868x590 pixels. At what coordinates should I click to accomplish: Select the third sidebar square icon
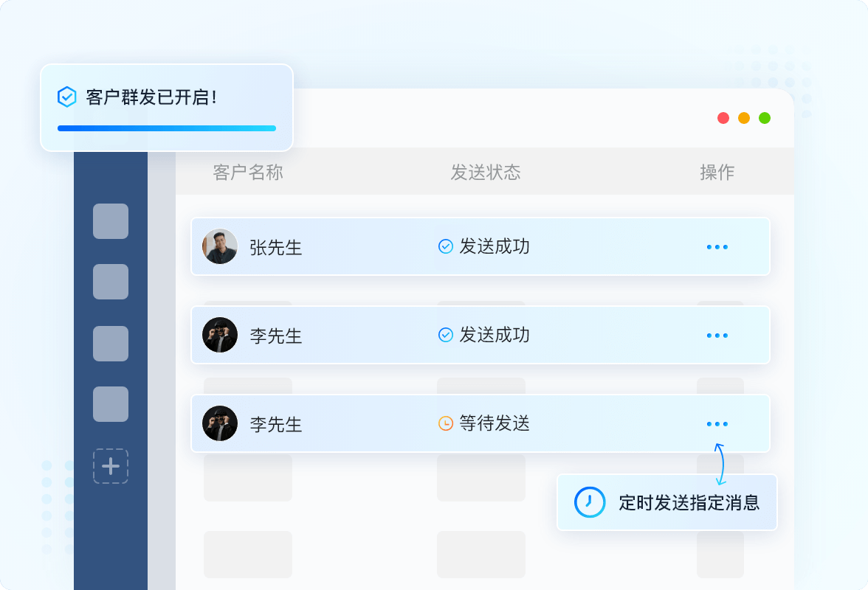(x=111, y=344)
